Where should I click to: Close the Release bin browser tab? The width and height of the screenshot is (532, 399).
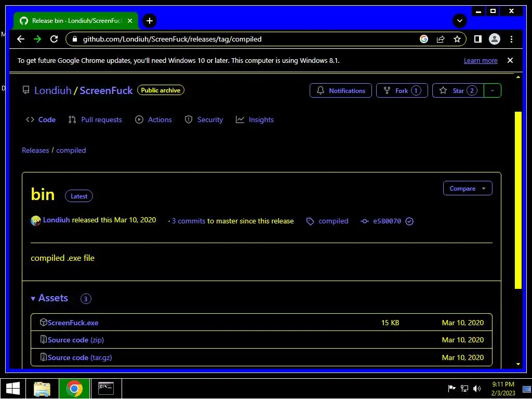click(x=129, y=21)
